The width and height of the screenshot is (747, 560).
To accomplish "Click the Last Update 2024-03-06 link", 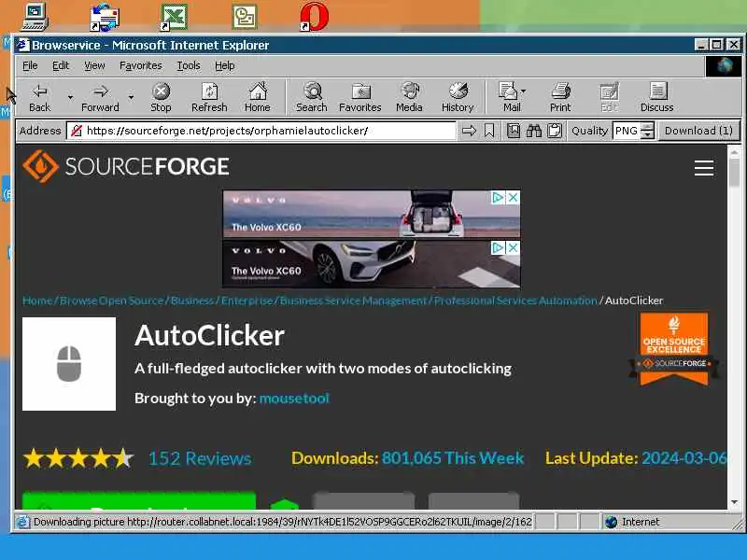I will point(684,458).
